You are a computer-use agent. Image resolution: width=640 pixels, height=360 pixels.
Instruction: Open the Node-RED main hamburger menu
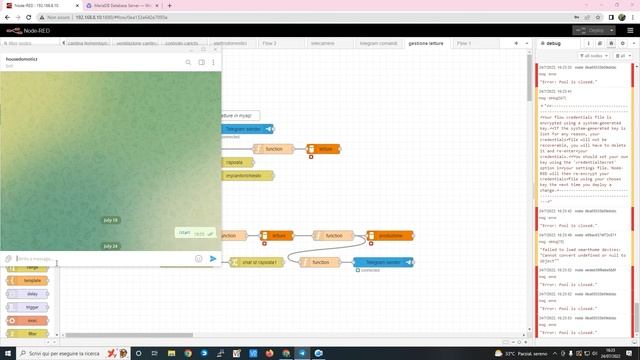(x=630, y=31)
